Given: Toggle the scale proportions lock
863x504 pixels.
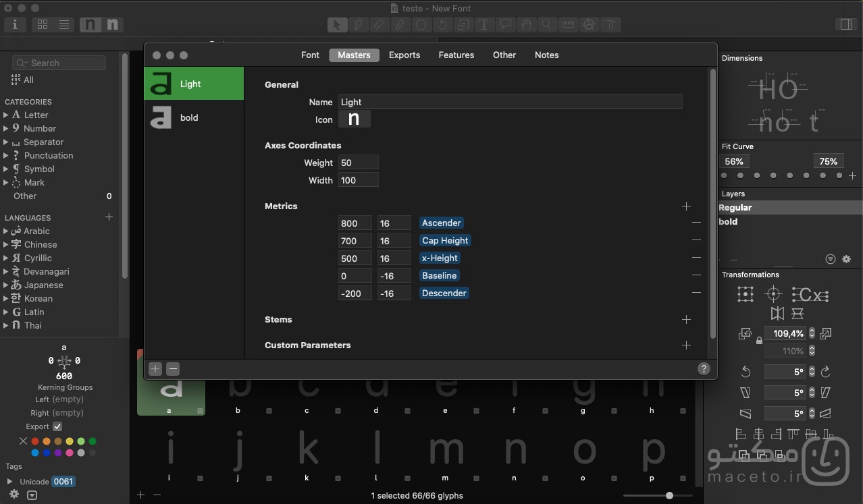Looking at the screenshot, I should click(x=759, y=341).
